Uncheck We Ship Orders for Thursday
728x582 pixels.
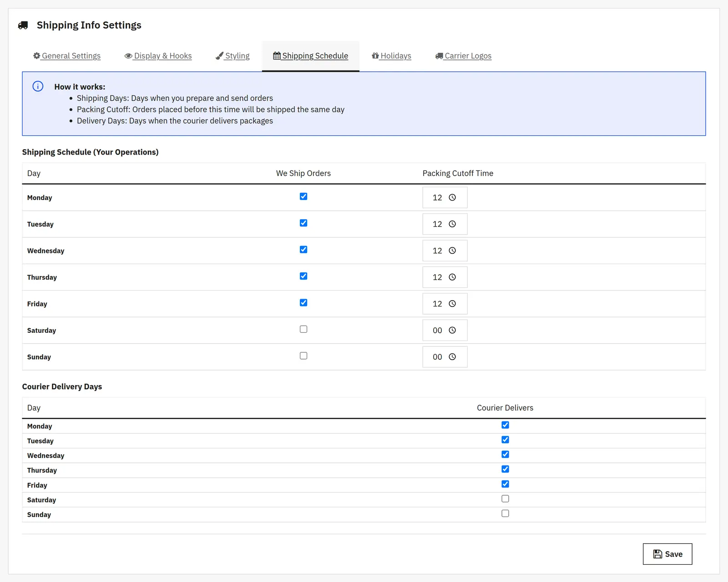(x=303, y=276)
